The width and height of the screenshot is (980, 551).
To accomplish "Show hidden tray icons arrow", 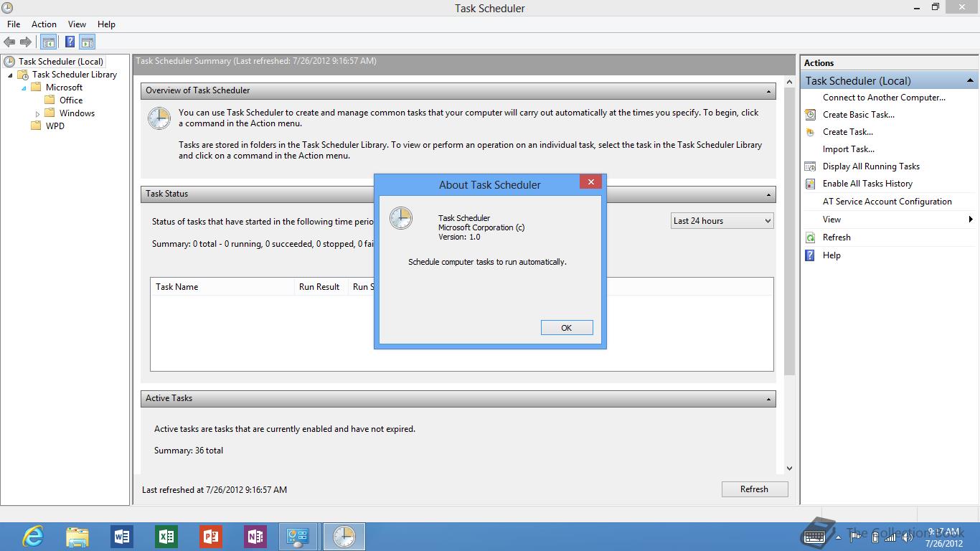I will pyautogui.click(x=838, y=536).
